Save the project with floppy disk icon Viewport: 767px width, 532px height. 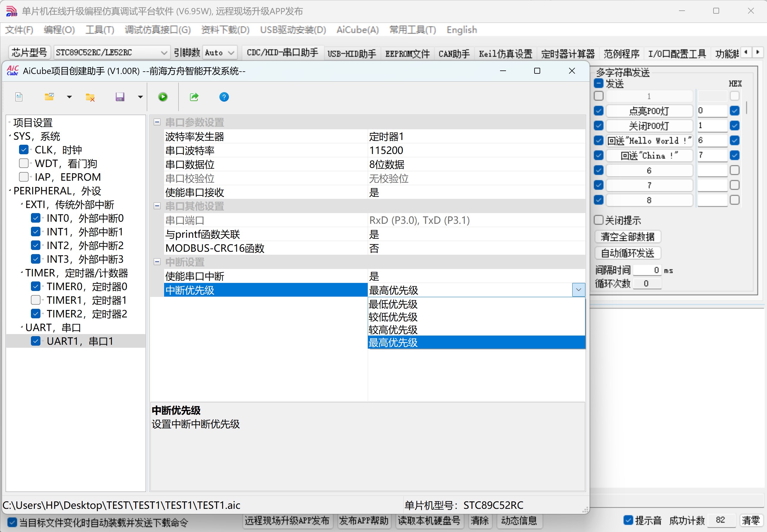click(120, 97)
